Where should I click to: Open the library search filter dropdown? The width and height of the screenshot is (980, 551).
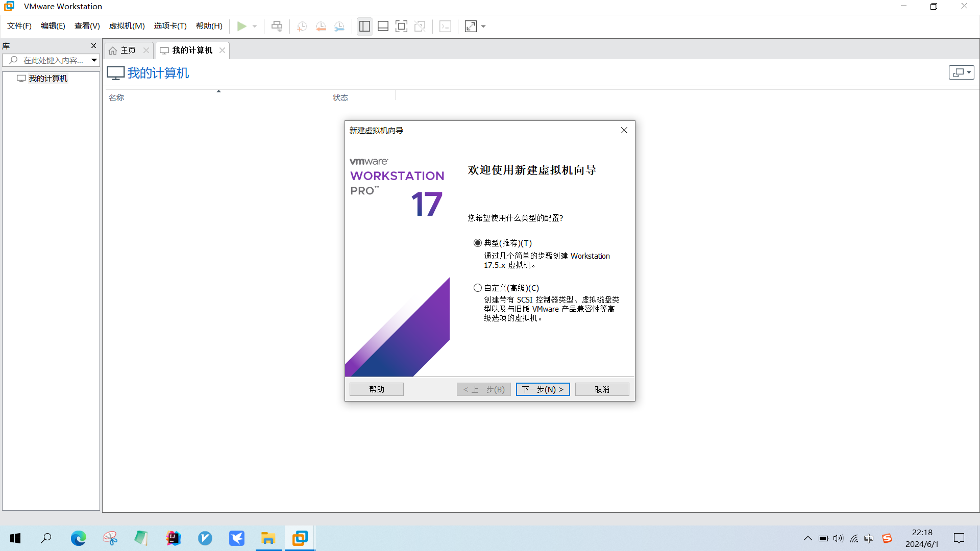(x=94, y=60)
